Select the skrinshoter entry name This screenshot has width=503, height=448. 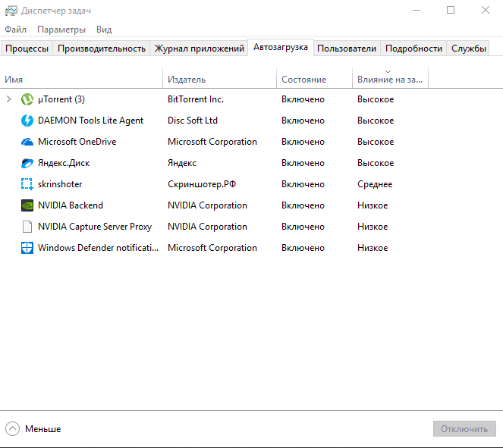[x=60, y=184]
